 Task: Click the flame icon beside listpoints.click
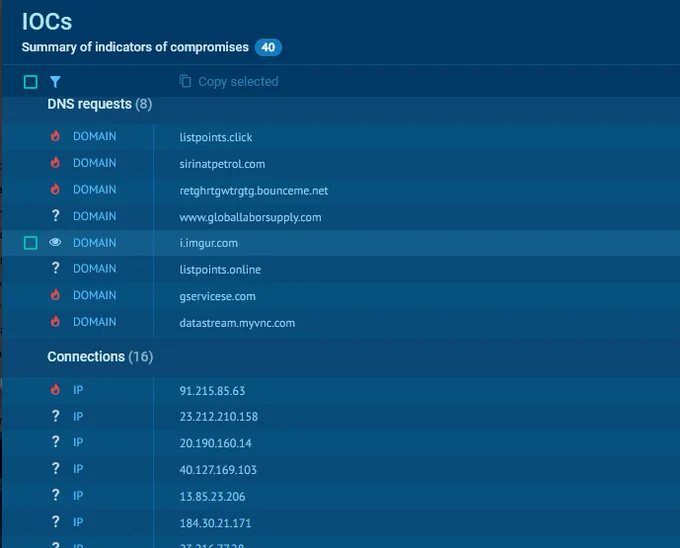pyautogui.click(x=55, y=136)
